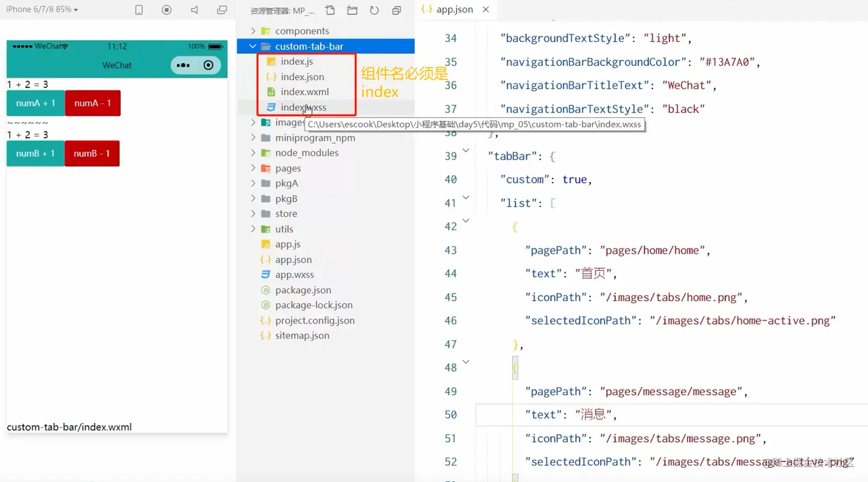
Task: Open app.json in the file tree
Action: 293,260
